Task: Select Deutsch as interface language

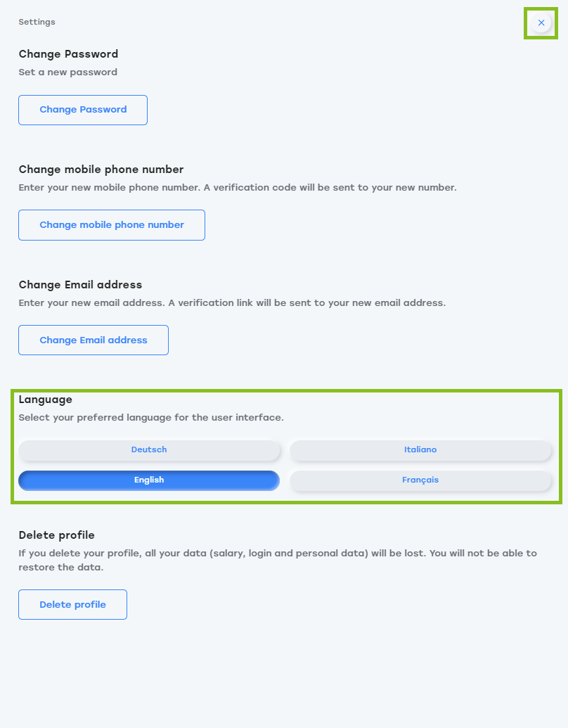Action: pyautogui.click(x=149, y=450)
